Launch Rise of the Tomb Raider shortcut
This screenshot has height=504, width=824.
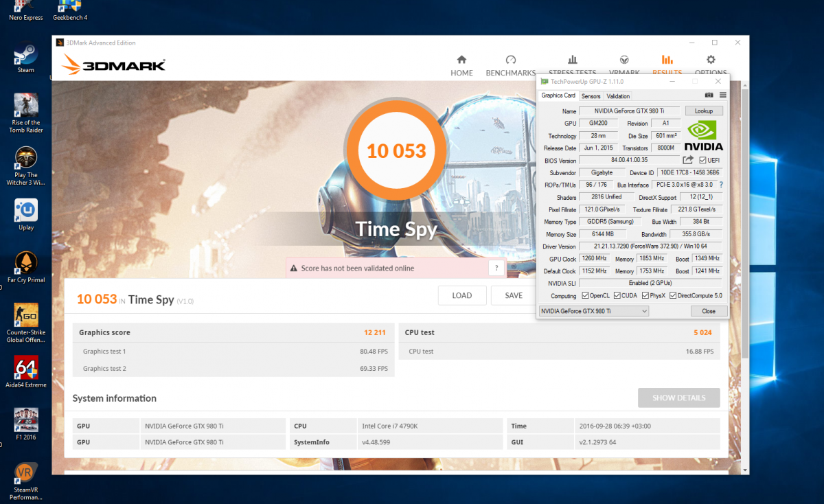pyautogui.click(x=26, y=113)
